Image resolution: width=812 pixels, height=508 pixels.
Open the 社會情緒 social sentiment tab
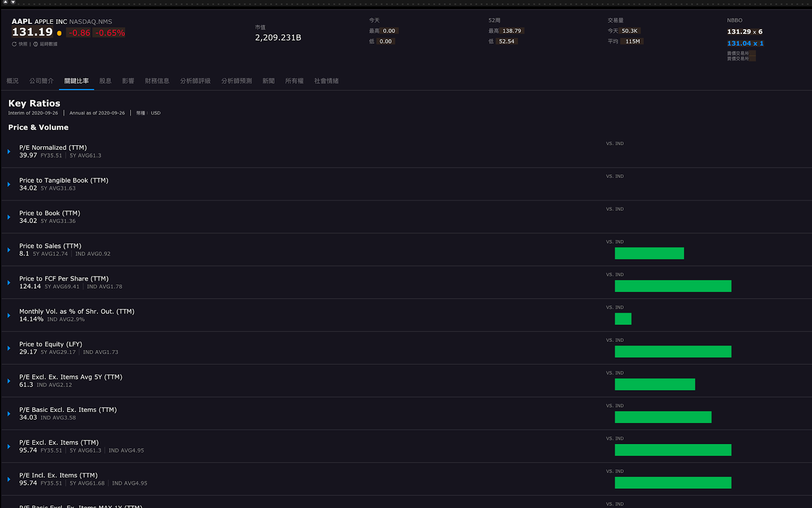coord(326,81)
